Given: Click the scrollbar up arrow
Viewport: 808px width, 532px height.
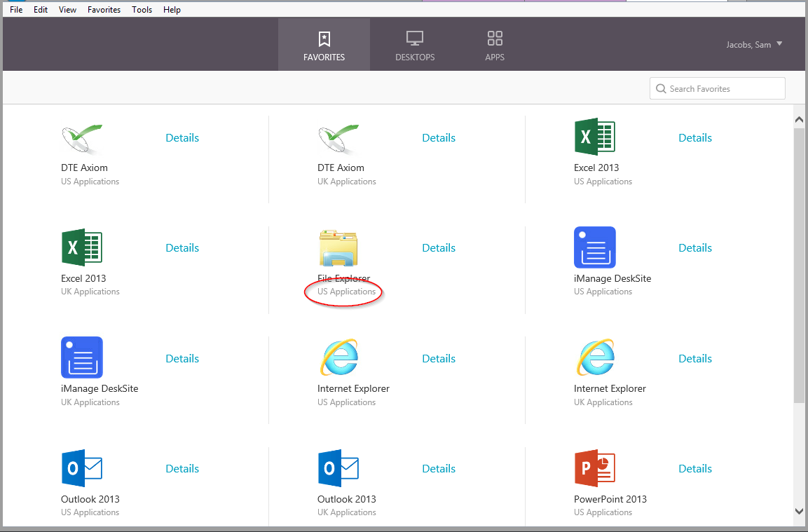Looking at the screenshot, I should point(799,120).
